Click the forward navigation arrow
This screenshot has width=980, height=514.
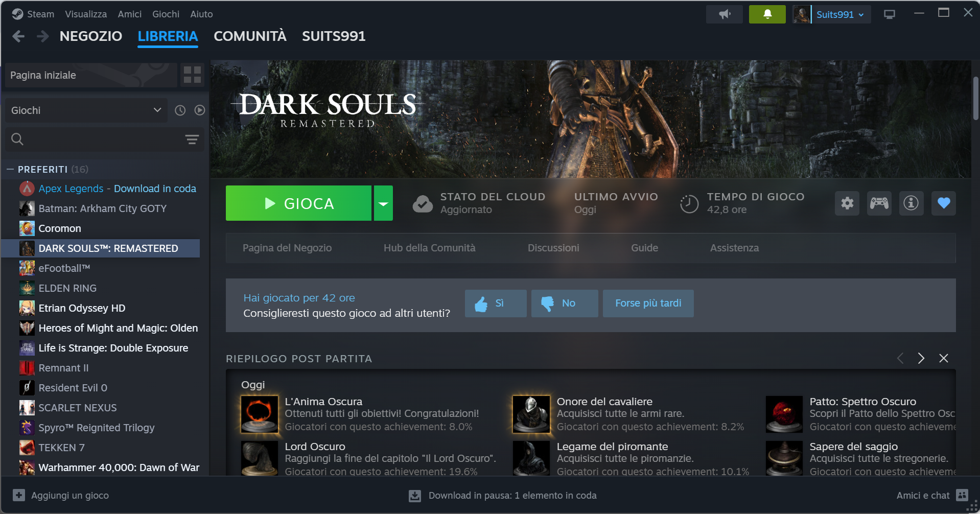43,36
